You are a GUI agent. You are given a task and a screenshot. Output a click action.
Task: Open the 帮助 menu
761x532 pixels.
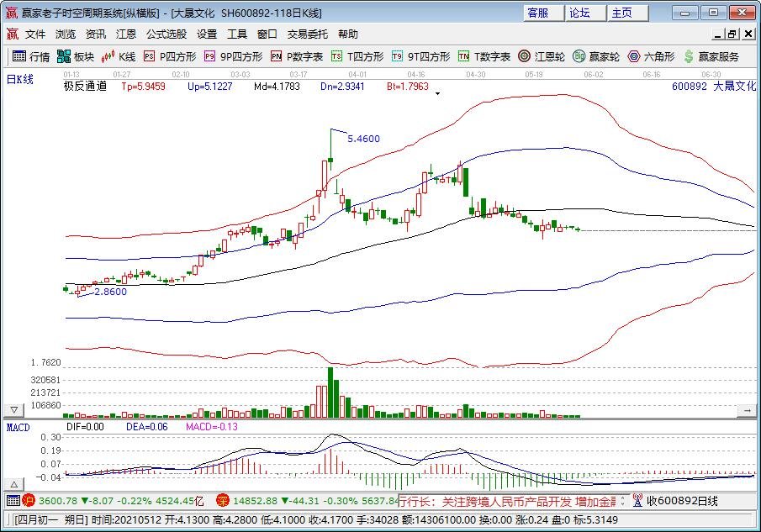348,34
